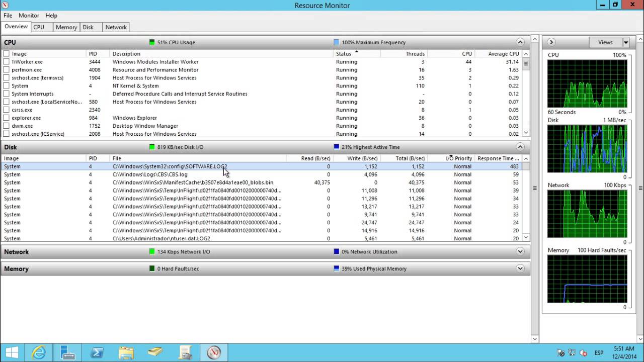Switch input language via the ESP indicator
This screenshot has height=362, width=644.
[600, 353]
